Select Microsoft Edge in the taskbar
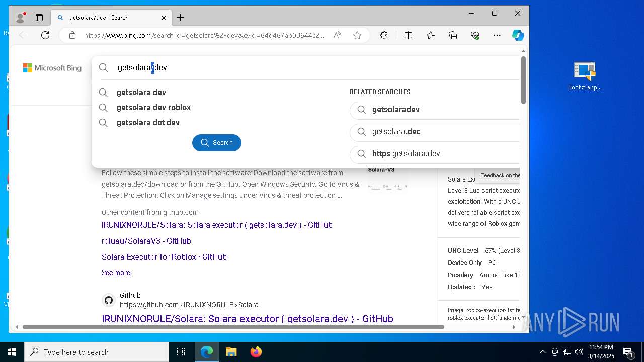644x362 pixels. coord(207,352)
